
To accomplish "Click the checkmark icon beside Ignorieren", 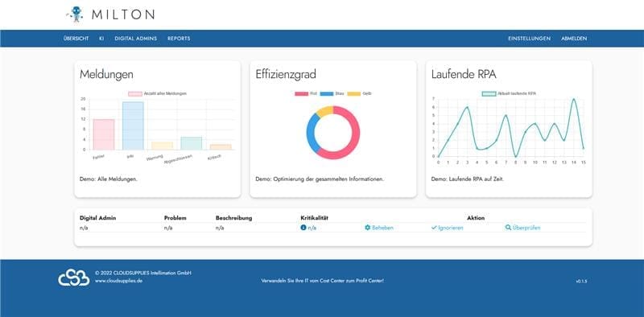I will pos(434,228).
